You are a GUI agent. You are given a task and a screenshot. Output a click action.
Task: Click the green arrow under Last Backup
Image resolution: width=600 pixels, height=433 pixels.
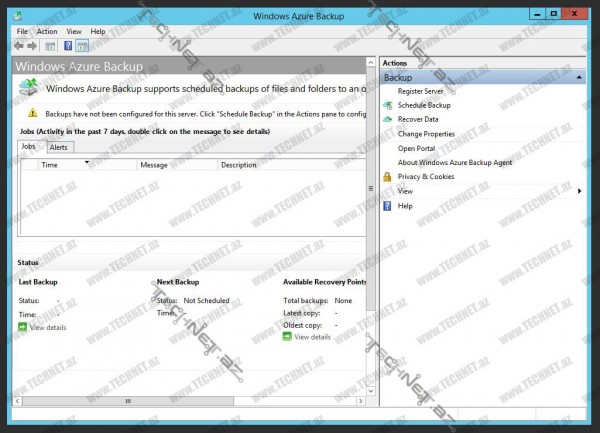tap(23, 327)
